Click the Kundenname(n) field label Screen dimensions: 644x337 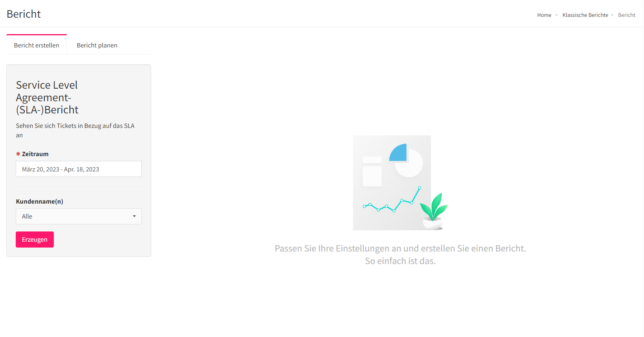[x=40, y=201]
